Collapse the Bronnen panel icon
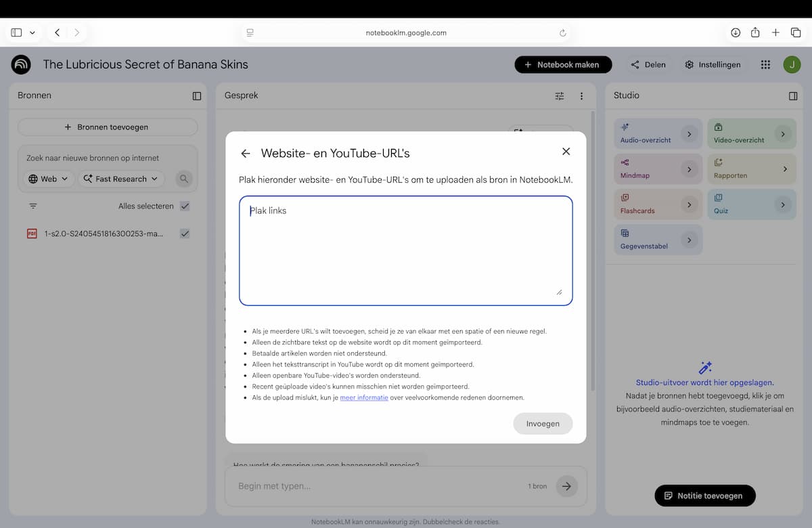 pos(197,96)
